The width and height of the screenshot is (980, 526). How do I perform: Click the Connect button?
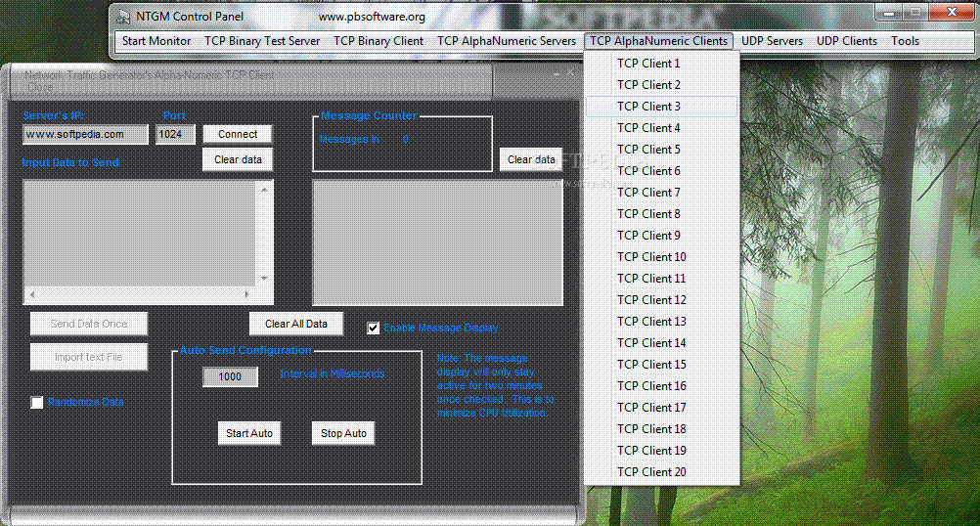click(x=238, y=134)
